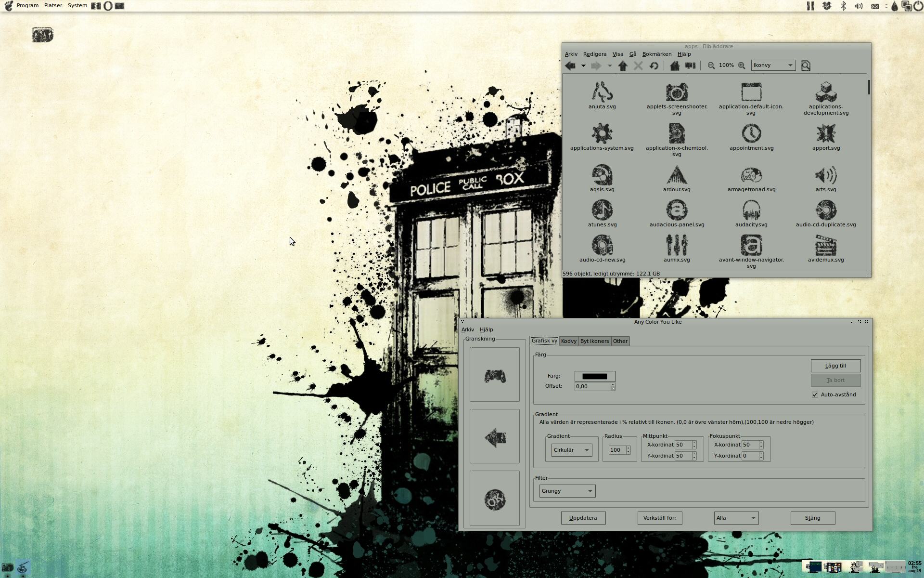This screenshot has height=578, width=924.
Task: Click the Lägg till button
Action: [835, 366]
